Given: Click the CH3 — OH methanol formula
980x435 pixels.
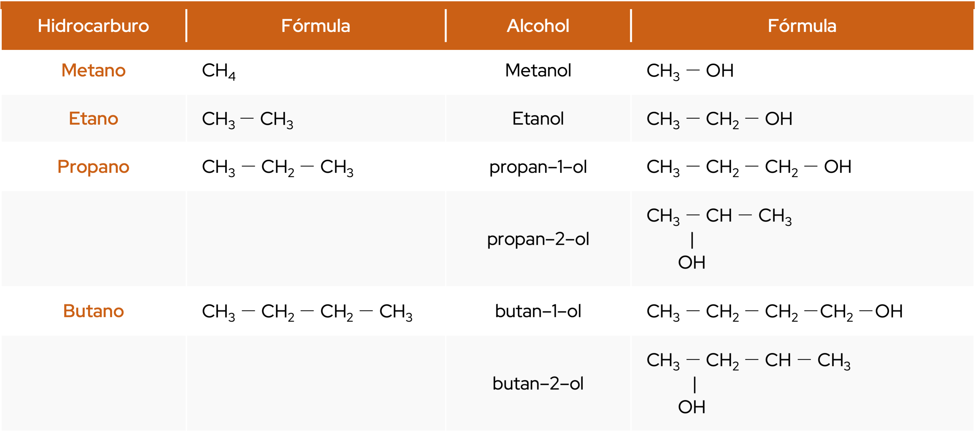Looking at the screenshot, I should (690, 72).
